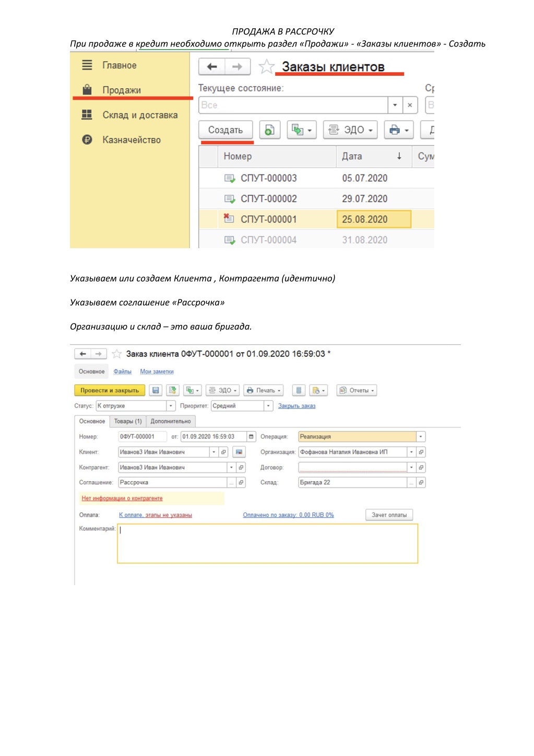Click the Создать button
534x756 pixels.
(x=226, y=130)
